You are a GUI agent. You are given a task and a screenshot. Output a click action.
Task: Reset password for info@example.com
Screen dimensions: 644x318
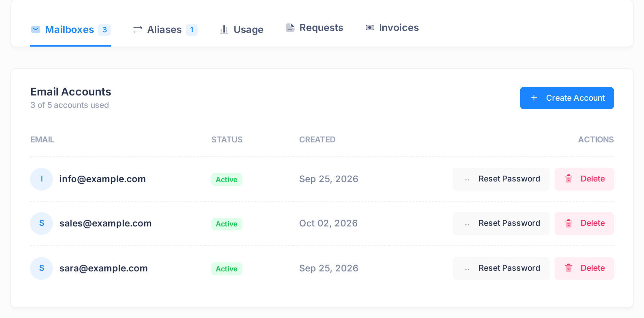[x=501, y=179]
